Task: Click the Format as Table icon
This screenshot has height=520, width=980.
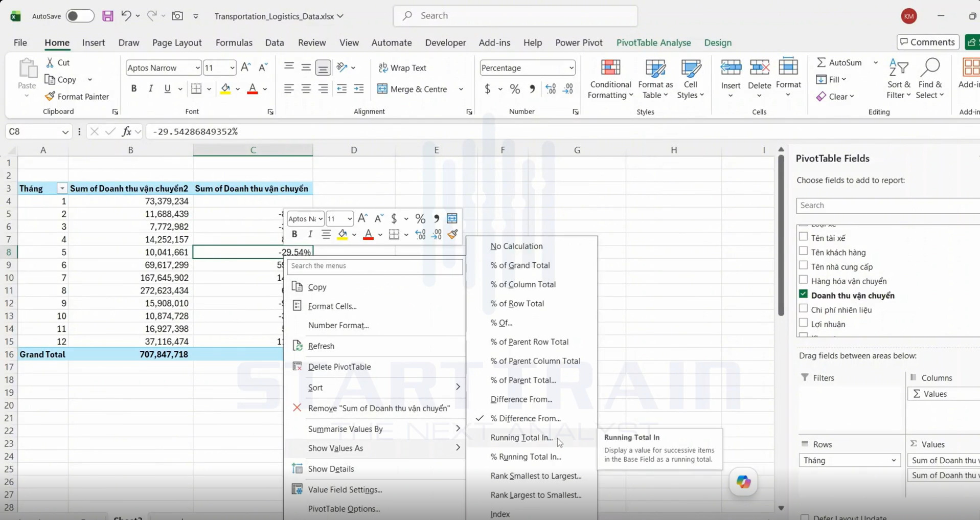Action: (655, 68)
